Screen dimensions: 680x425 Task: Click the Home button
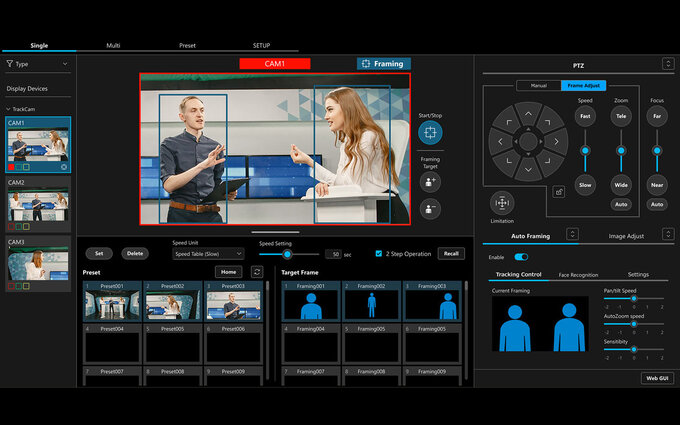coord(229,272)
